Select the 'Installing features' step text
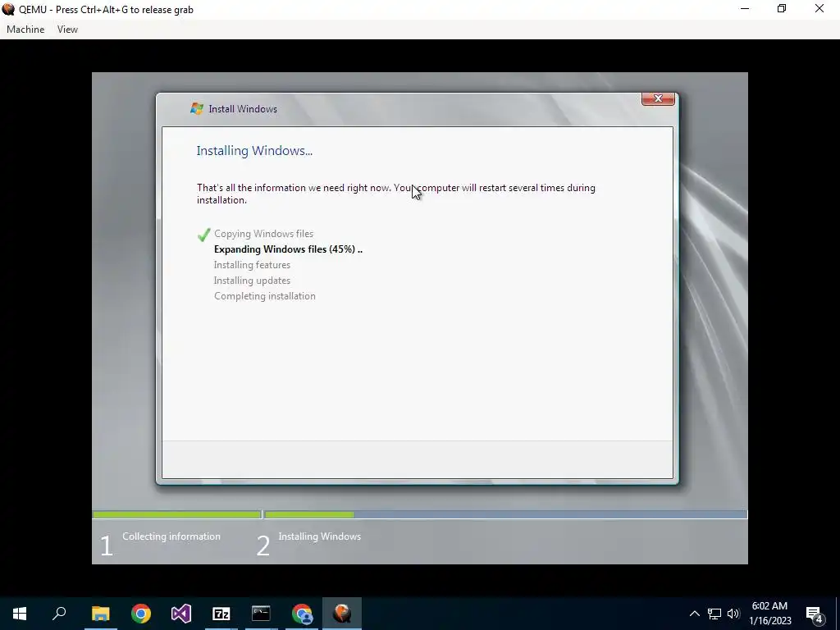 coord(252,265)
